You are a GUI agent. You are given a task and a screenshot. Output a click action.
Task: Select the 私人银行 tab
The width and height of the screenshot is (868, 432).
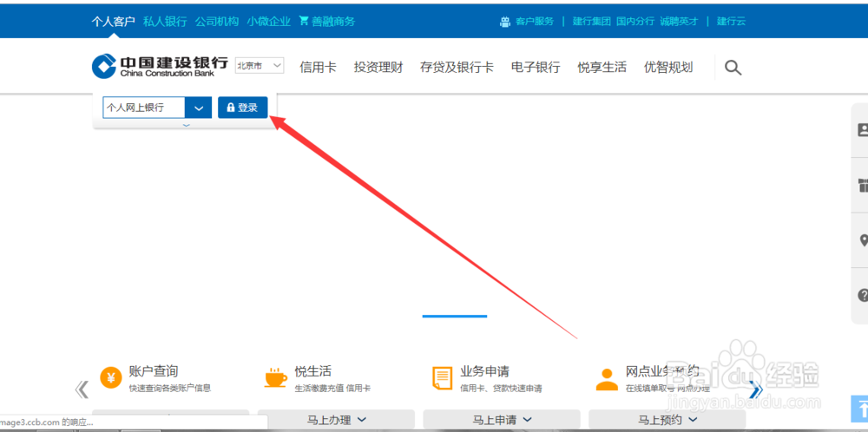click(165, 22)
